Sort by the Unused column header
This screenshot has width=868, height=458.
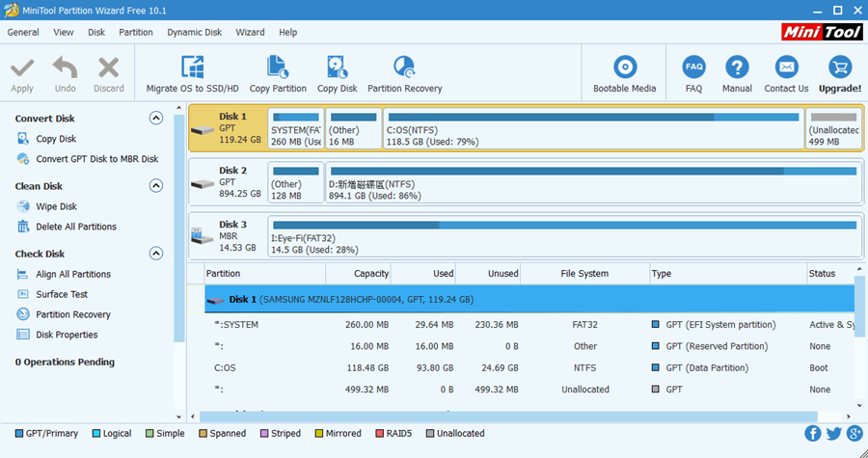coord(488,273)
